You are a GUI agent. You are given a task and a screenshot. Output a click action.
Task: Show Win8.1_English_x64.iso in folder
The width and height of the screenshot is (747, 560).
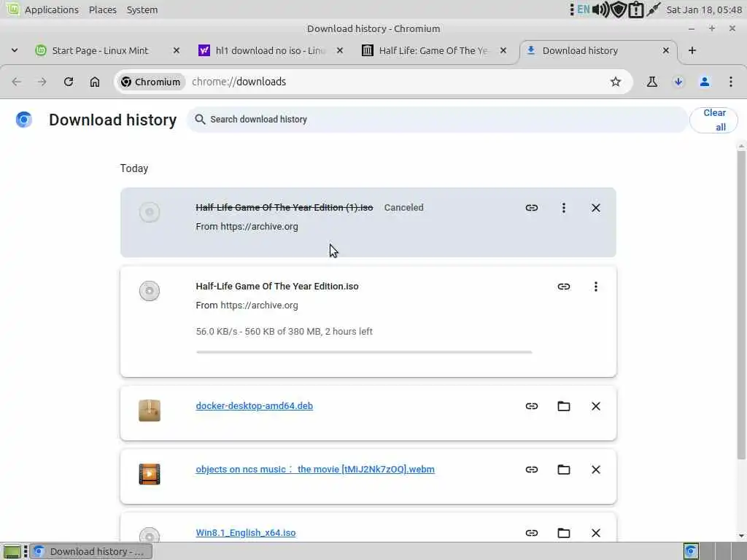564,533
